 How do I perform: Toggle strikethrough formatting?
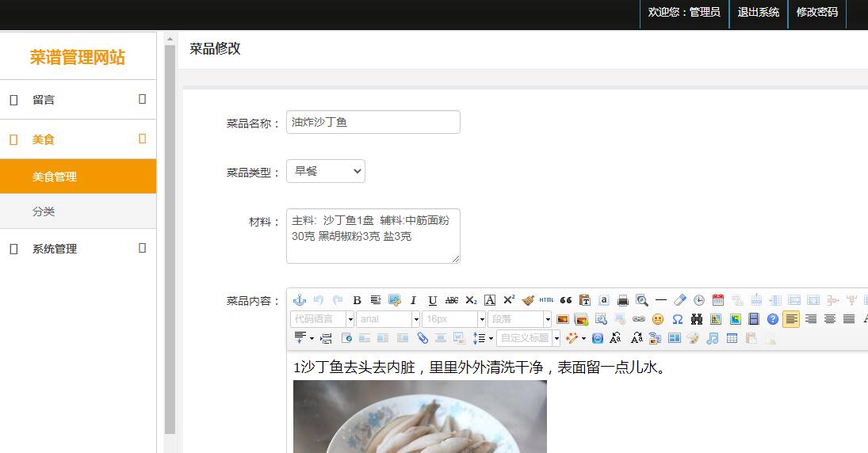coord(452,300)
